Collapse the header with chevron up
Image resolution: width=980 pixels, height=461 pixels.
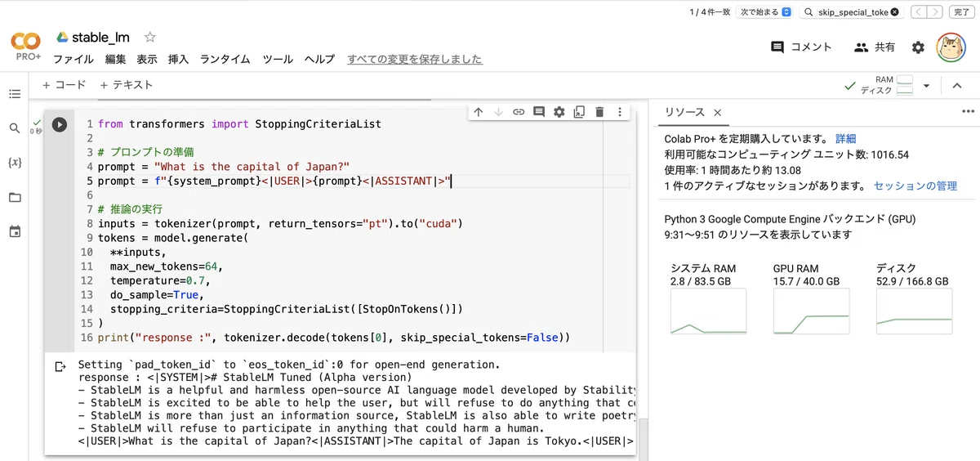coord(957,85)
